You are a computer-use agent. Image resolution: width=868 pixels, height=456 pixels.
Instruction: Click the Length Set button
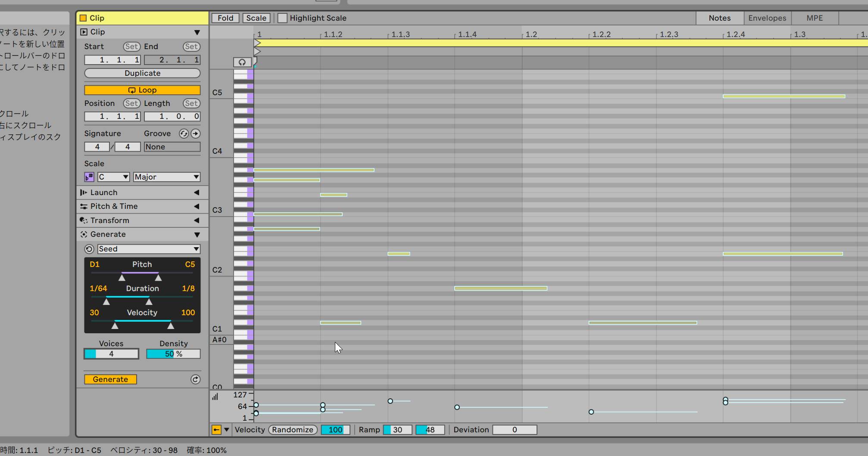[191, 103]
